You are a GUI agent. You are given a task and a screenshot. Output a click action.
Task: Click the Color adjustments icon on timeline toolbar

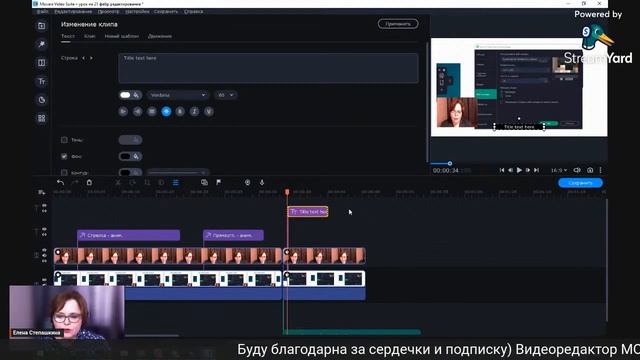[x=161, y=182]
